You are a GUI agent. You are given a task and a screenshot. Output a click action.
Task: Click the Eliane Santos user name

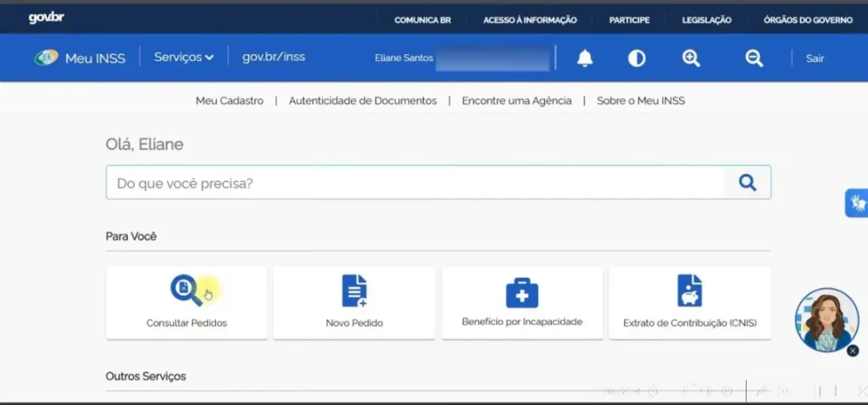(404, 58)
